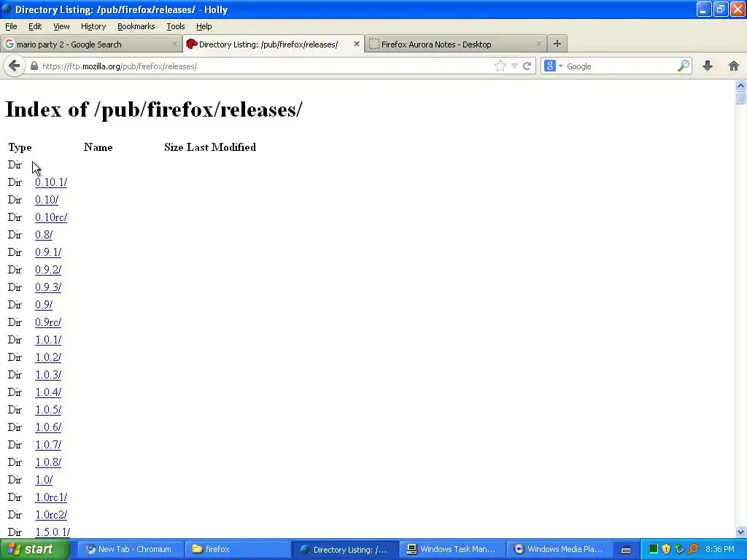This screenshot has height=560, width=747.
Task: Open the 0.9.2/ directory link
Action: (48, 270)
